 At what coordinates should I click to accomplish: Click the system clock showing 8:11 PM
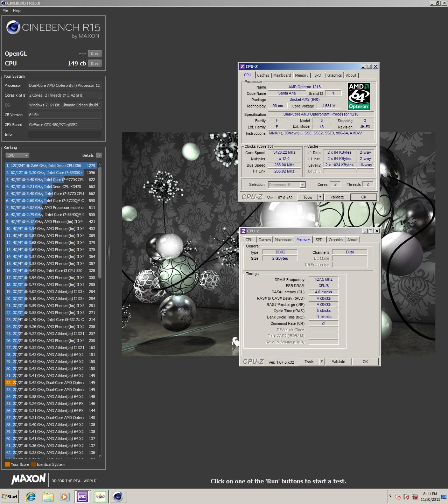pyautogui.click(x=430, y=494)
